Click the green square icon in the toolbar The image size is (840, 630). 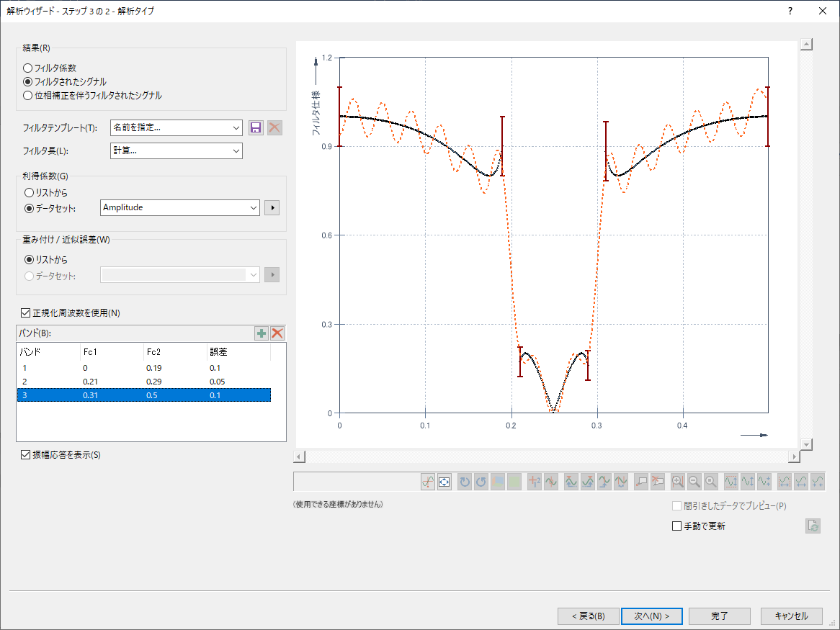[514, 482]
